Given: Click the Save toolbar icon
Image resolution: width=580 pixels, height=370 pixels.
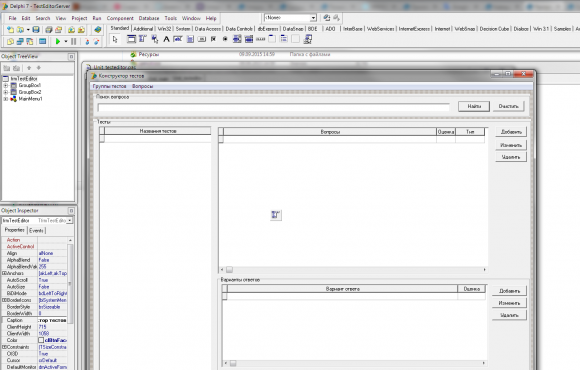Looking at the screenshot, I should (x=36, y=30).
